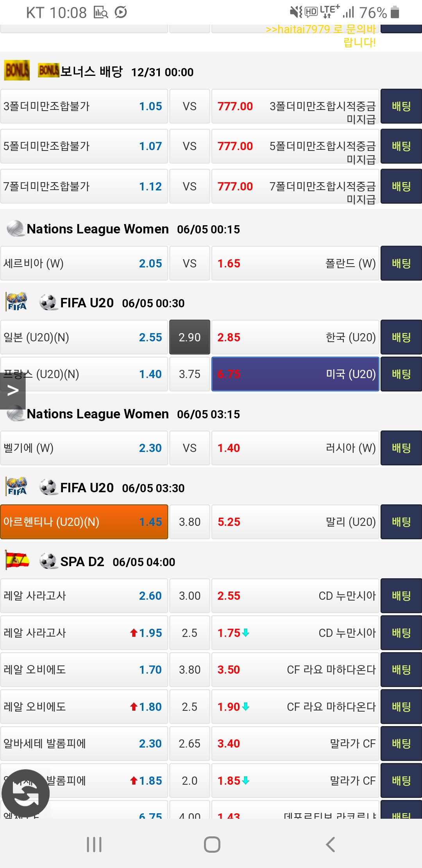The width and height of the screenshot is (422, 868).
Task: Deselect the highlighted 미국 (U20) 6.75 odds
Action: coord(295,374)
